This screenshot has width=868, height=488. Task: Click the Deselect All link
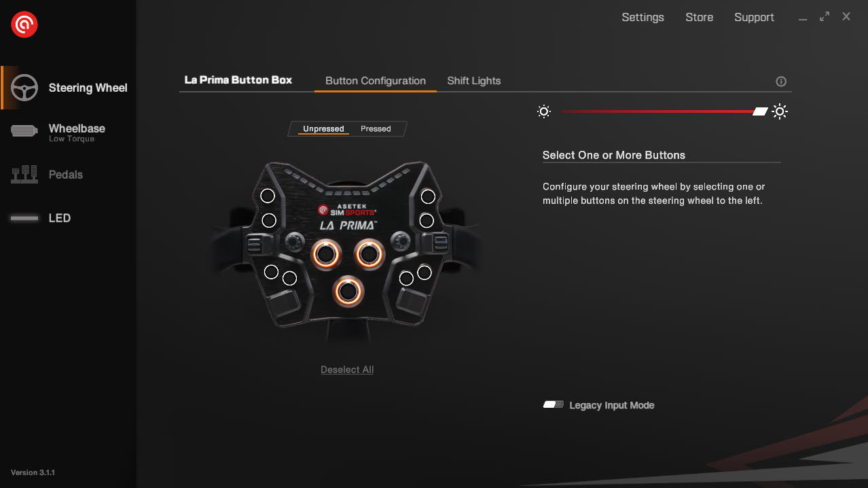[x=347, y=370]
